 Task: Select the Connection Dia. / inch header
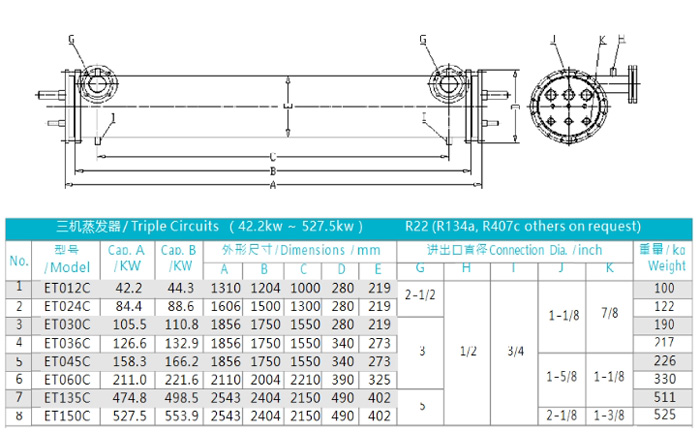[514, 250]
